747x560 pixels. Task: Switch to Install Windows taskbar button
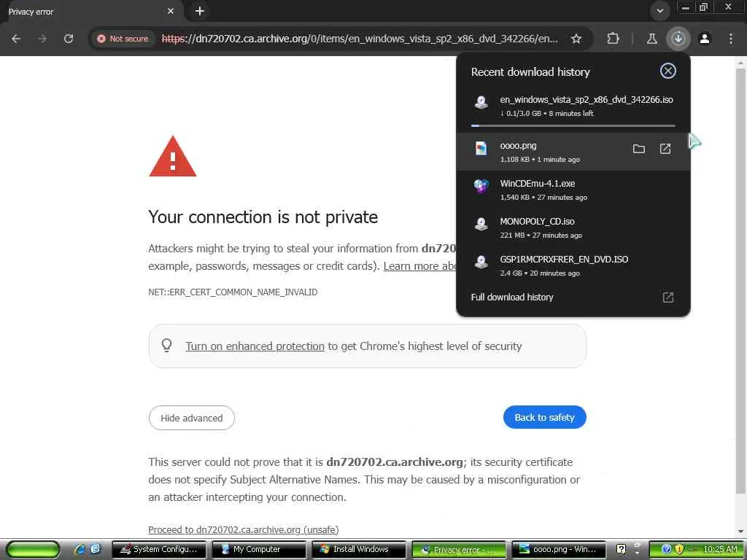pyautogui.click(x=355, y=549)
